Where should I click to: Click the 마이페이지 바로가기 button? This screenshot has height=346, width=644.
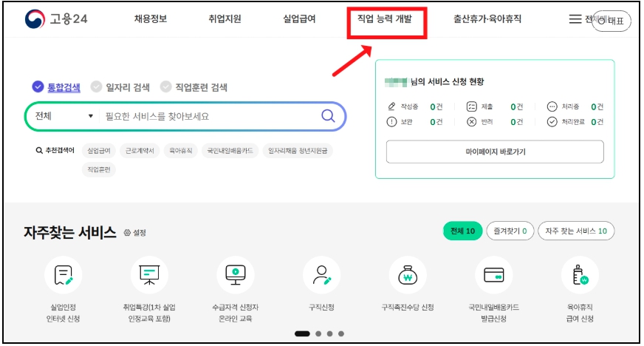[x=495, y=152]
